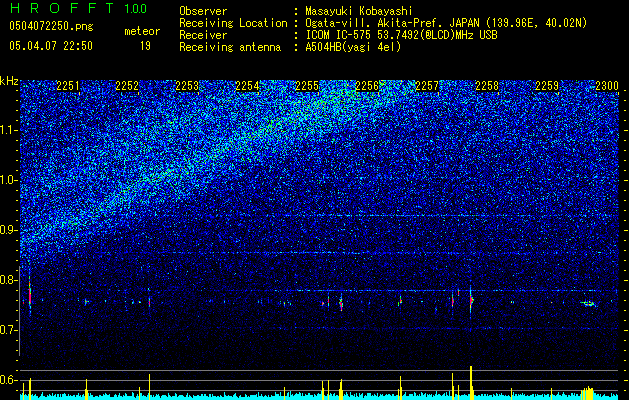Image resolution: width=629 pixels, height=400 pixels.
Task: Click the tallest yellow intensity bar near 2258
Action: [471, 383]
